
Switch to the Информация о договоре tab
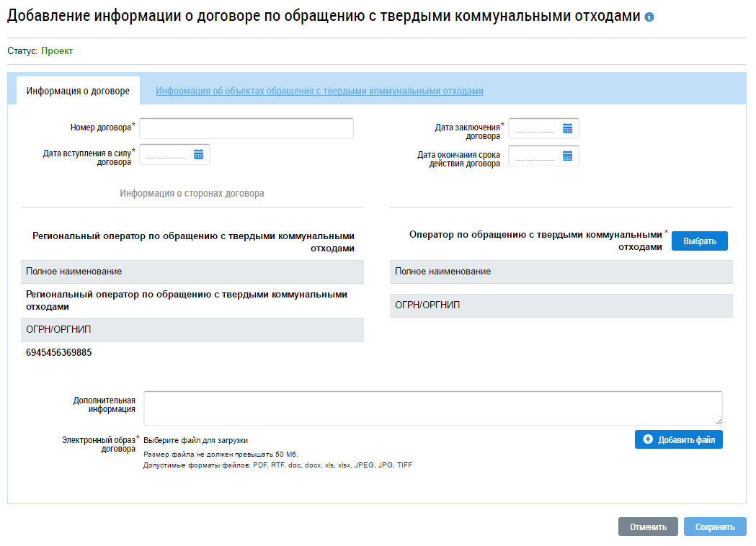(78, 91)
